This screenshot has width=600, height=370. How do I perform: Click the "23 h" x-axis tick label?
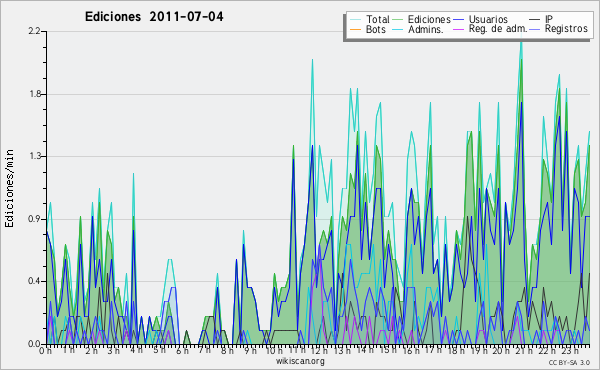pos(569,351)
